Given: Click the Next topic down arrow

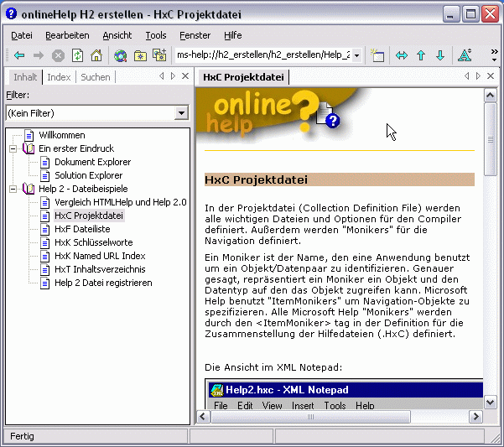Looking at the screenshot, I should pyautogui.click(x=439, y=56).
